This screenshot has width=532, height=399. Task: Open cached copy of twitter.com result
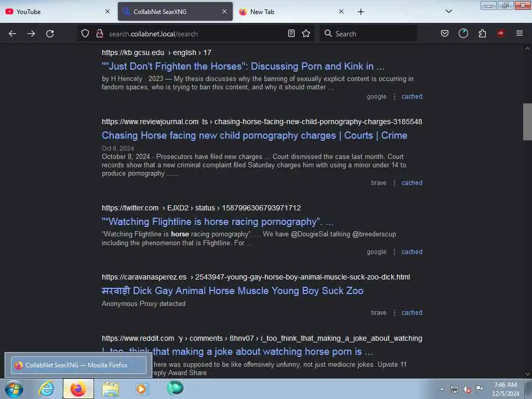click(412, 252)
